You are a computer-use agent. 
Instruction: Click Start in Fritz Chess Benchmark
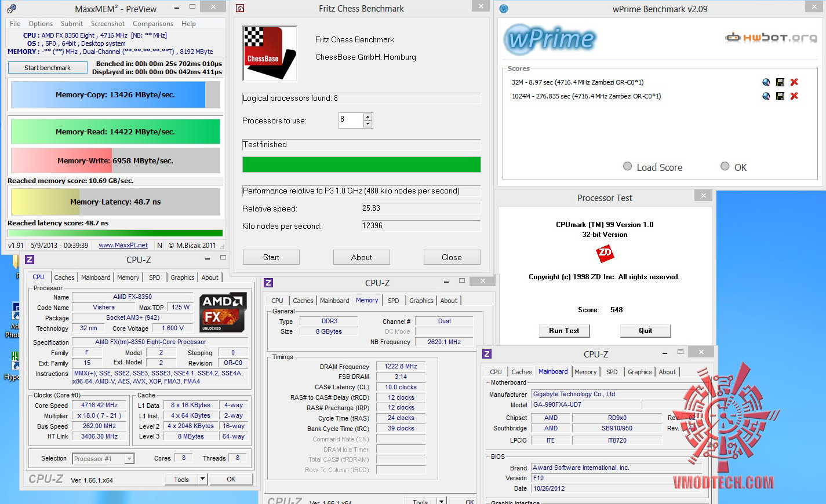point(271,257)
